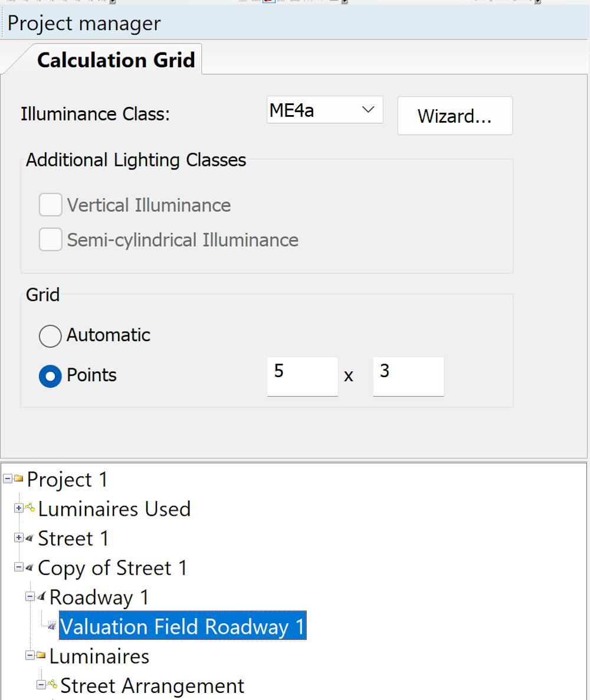Click the Valuation Field grid icon
This screenshot has height=700, width=590.
click(53, 627)
